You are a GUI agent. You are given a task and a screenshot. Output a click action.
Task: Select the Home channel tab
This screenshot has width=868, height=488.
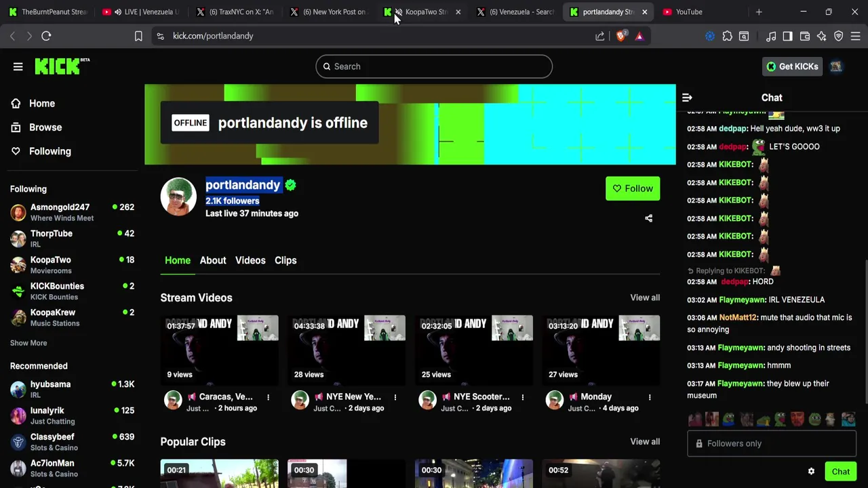point(178,260)
